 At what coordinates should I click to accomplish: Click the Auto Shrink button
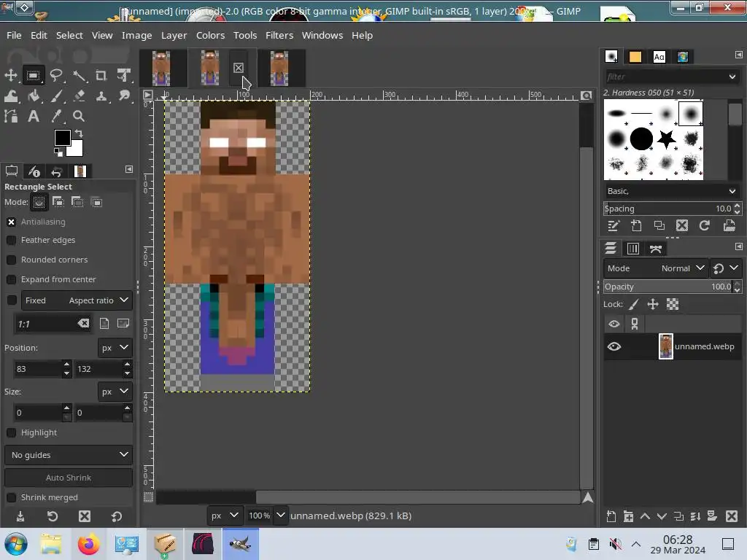pos(69,478)
